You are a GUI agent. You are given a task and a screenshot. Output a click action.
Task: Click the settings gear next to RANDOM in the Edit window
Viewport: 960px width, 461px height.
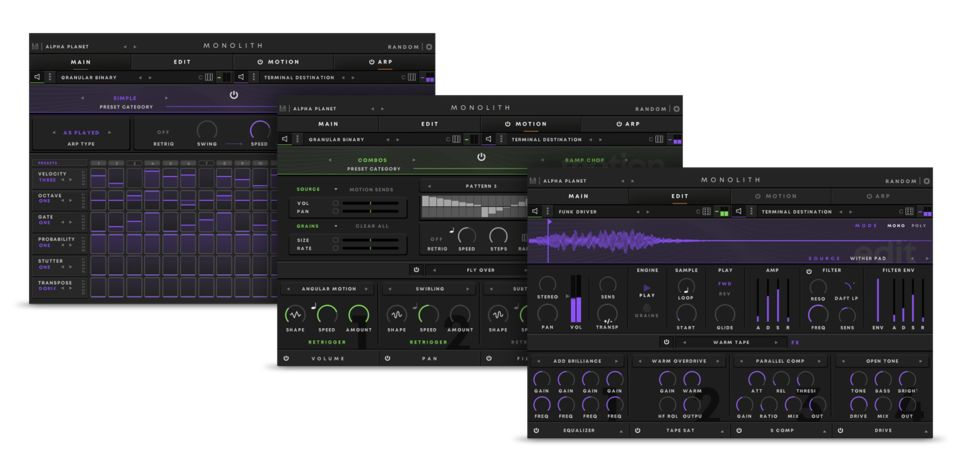pos(926,181)
